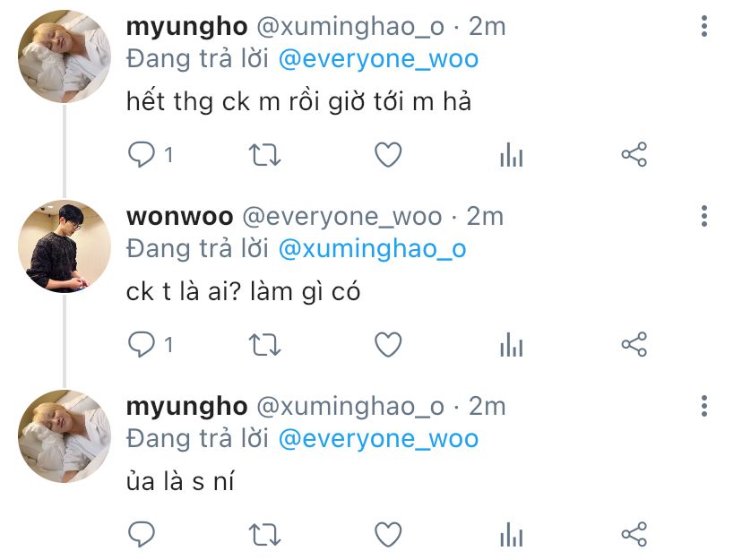
Task: Open more options on first myungho tweet
Action: tap(704, 26)
